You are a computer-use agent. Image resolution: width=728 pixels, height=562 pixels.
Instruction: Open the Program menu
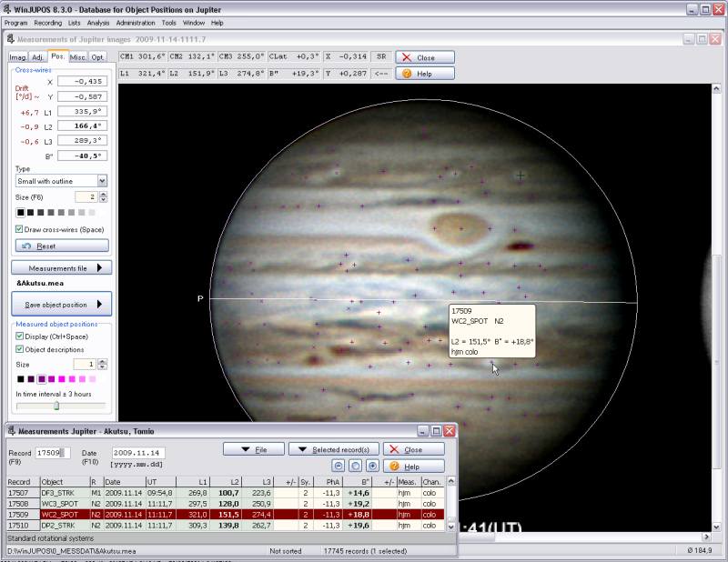point(16,23)
